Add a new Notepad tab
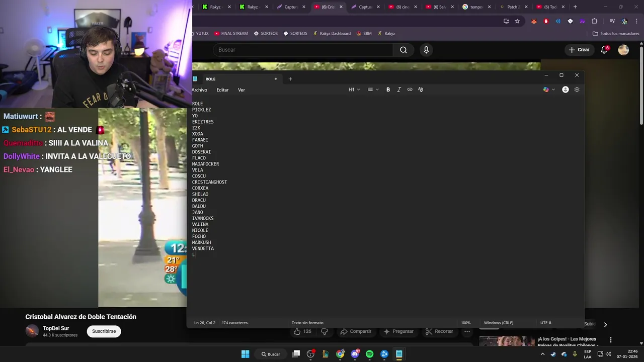The image size is (644, 362). [x=290, y=79]
